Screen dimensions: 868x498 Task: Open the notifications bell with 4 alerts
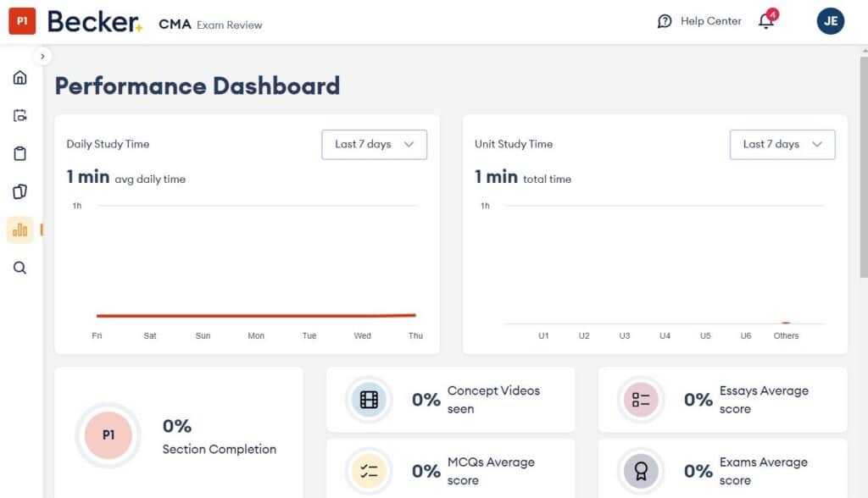(x=765, y=20)
